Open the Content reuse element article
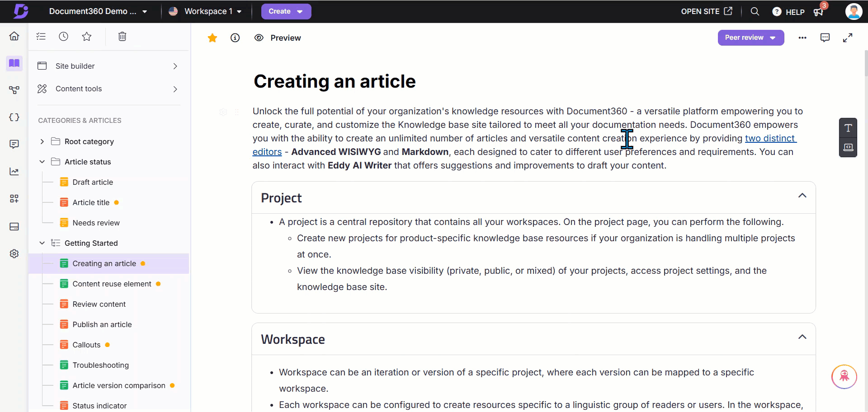868x412 pixels. click(112, 284)
